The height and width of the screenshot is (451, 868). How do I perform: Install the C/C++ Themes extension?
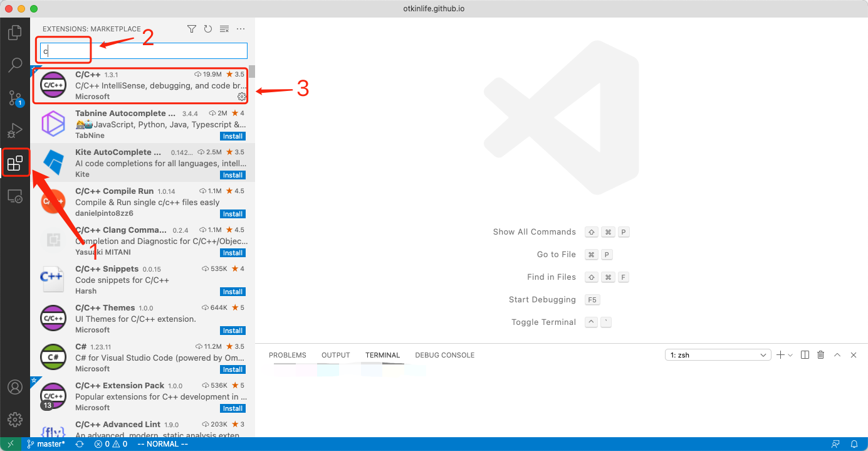[233, 331]
